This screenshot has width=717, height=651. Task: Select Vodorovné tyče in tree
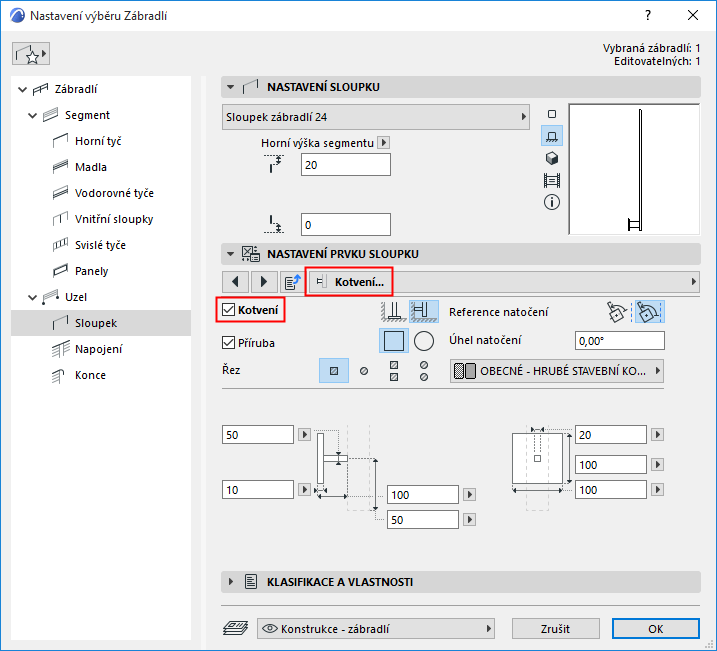pos(114,193)
